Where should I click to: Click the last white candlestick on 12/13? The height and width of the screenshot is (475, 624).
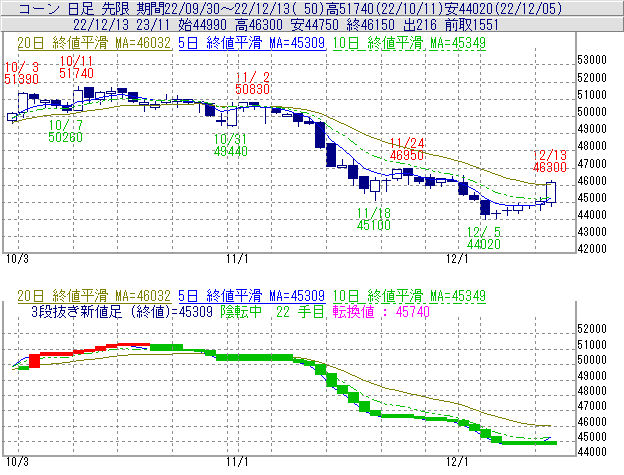click(x=551, y=192)
